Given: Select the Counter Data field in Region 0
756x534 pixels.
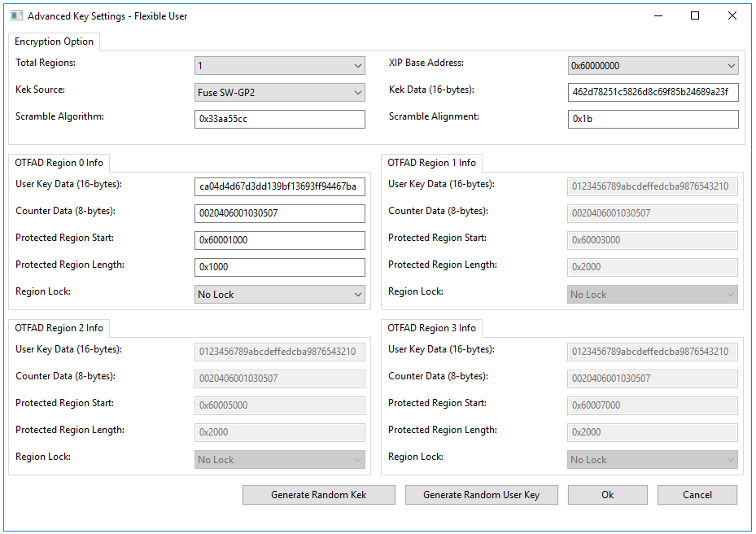Looking at the screenshot, I should point(279,212).
